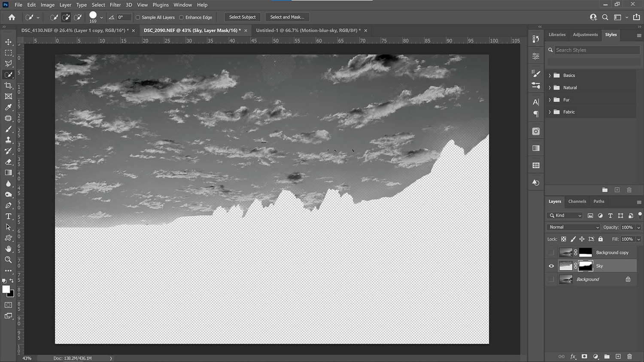Click the Home icon in options bar
Screen dimensions: 644x362
12,17
